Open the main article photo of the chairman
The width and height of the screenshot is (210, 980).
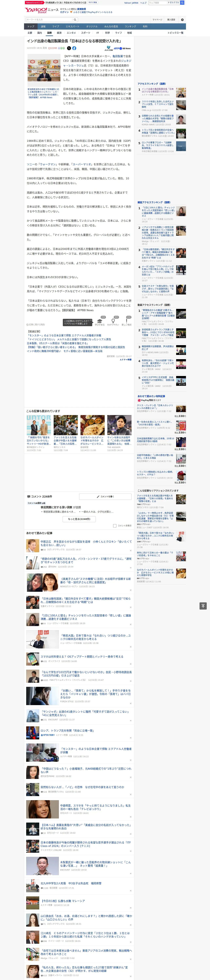[x=44, y=70]
